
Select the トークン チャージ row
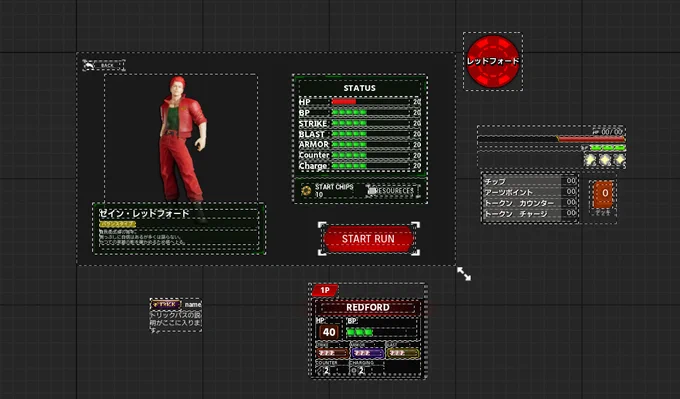coord(530,214)
